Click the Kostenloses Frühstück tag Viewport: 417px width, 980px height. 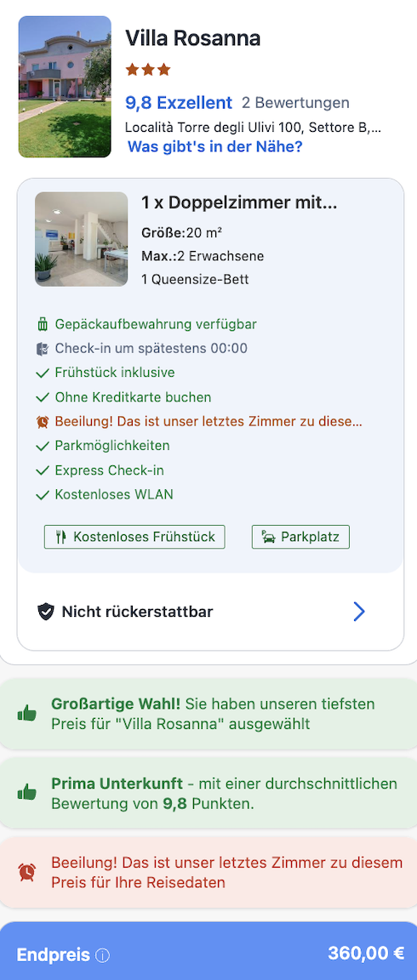coord(134,537)
